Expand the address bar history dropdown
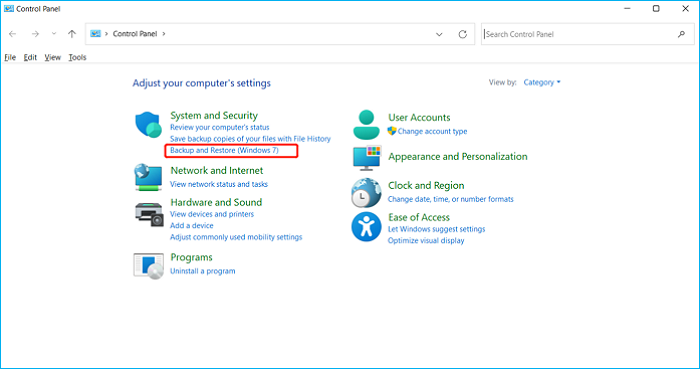This screenshot has height=369, width=700. 439,34
